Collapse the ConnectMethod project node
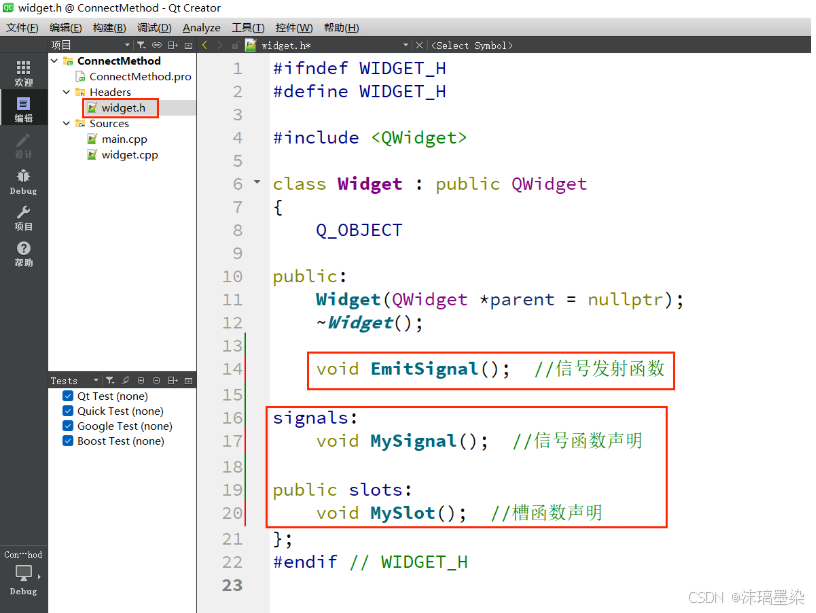This screenshot has width=816, height=613. (x=54, y=61)
